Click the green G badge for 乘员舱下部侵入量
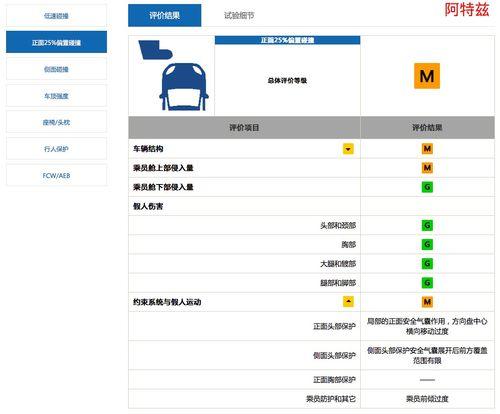Screen dimensions: 500x414 point(427,187)
